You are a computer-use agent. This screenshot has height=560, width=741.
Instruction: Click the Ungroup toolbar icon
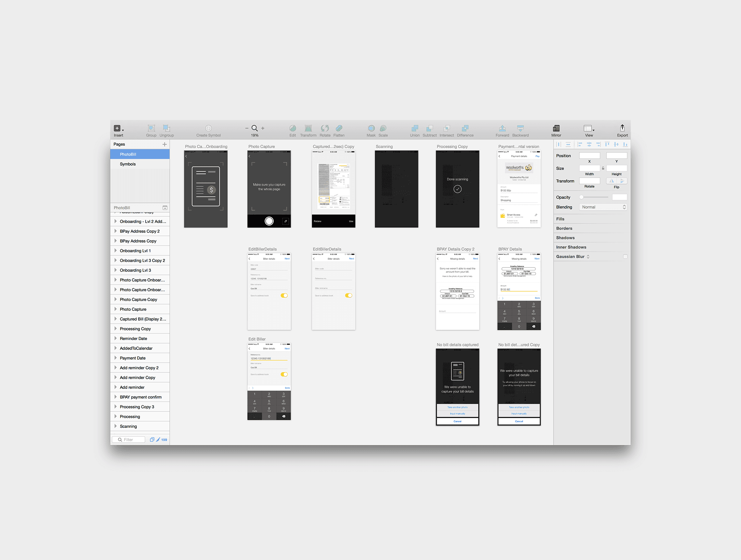point(166,128)
